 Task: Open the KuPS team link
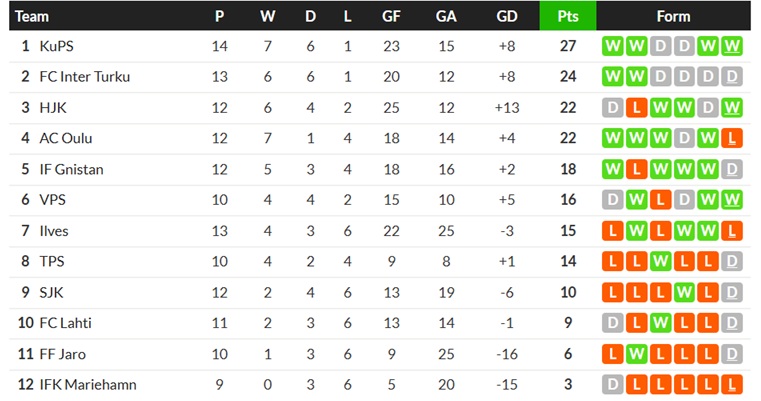coord(56,46)
